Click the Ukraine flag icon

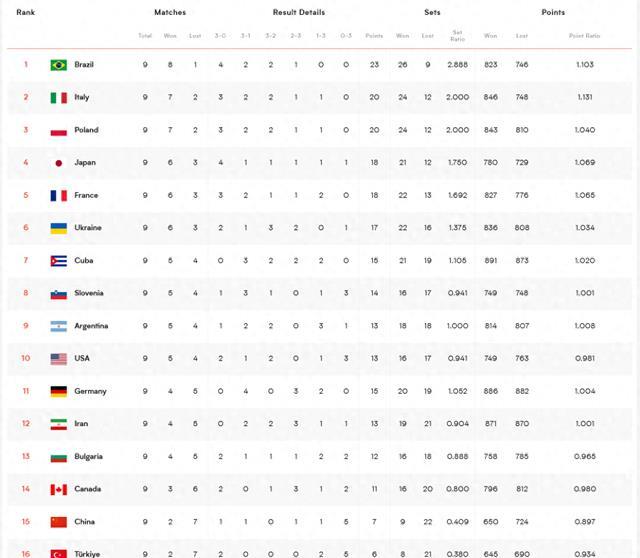59,228
